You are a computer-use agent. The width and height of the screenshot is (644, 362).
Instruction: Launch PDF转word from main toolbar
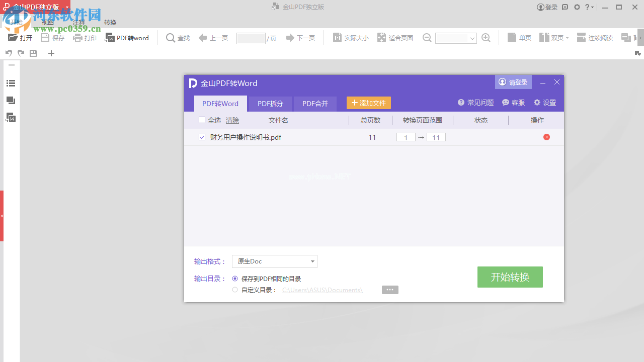pyautogui.click(x=127, y=38)
